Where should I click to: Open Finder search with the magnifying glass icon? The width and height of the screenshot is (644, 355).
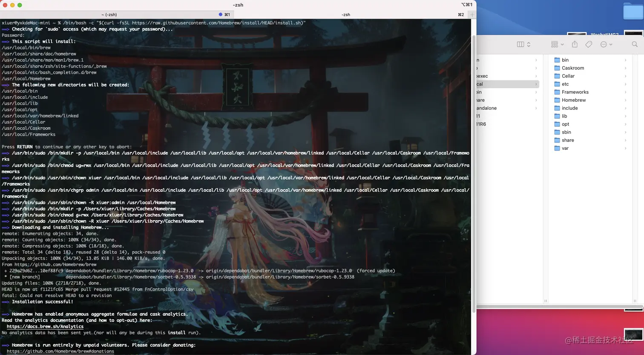click(x=635, y=44)
